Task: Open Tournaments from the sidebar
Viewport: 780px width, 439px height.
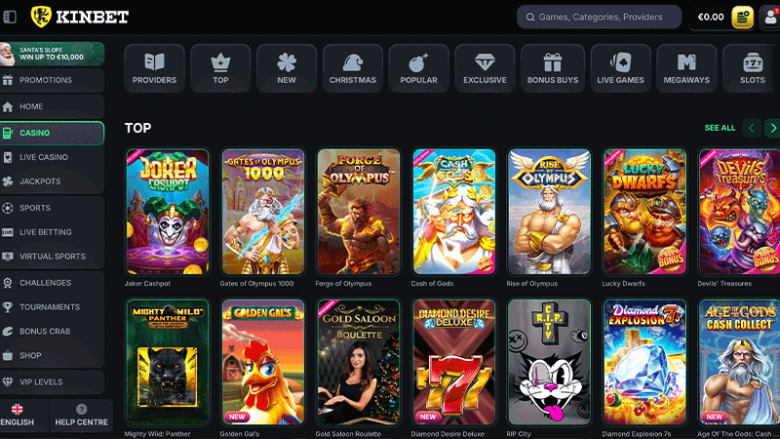Action: 52,307
